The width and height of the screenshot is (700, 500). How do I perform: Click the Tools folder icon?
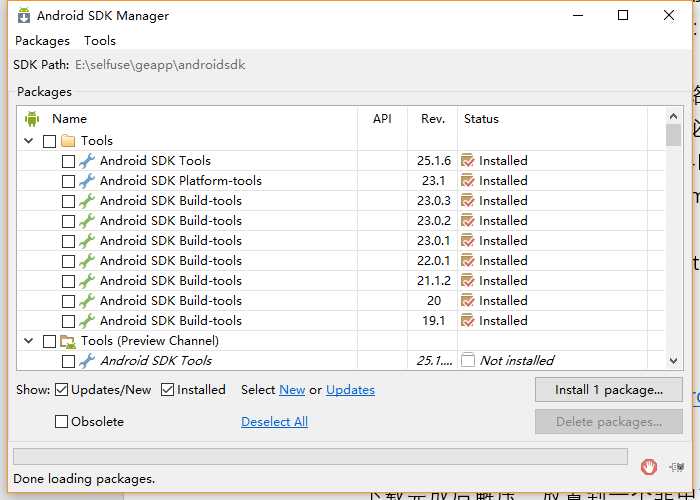click(68, 141)
